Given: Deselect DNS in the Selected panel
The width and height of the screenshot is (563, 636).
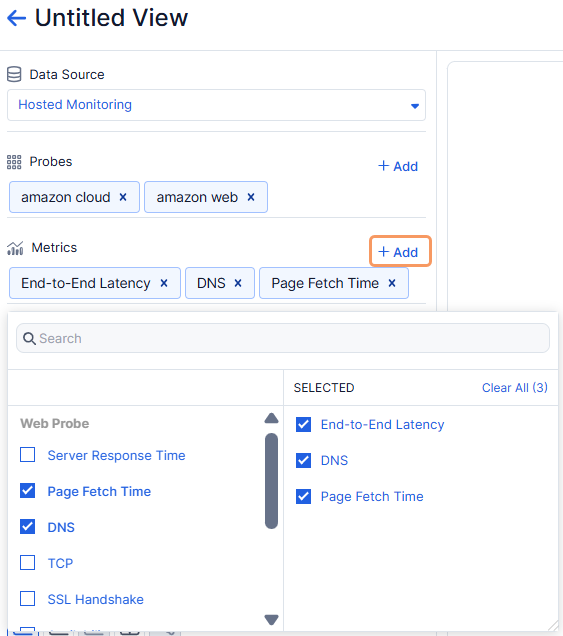Looking at the screenshot, I should (x=303, y=460).
